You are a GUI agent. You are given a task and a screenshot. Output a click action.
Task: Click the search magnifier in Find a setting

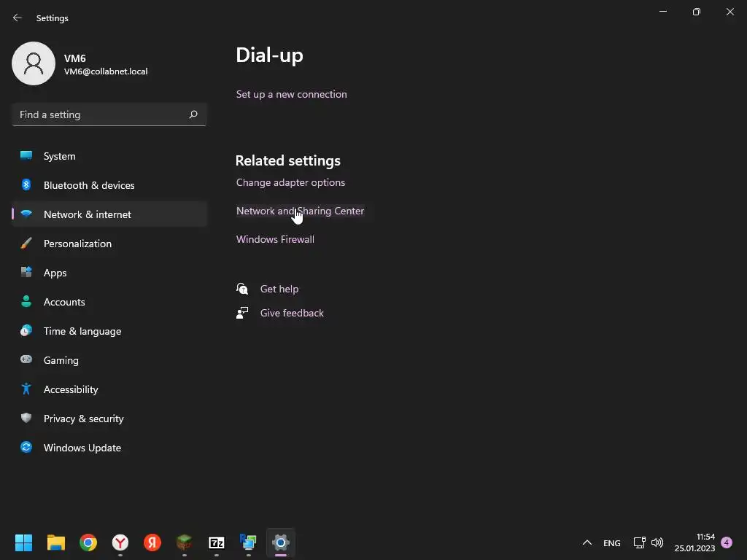click(193, 114)
